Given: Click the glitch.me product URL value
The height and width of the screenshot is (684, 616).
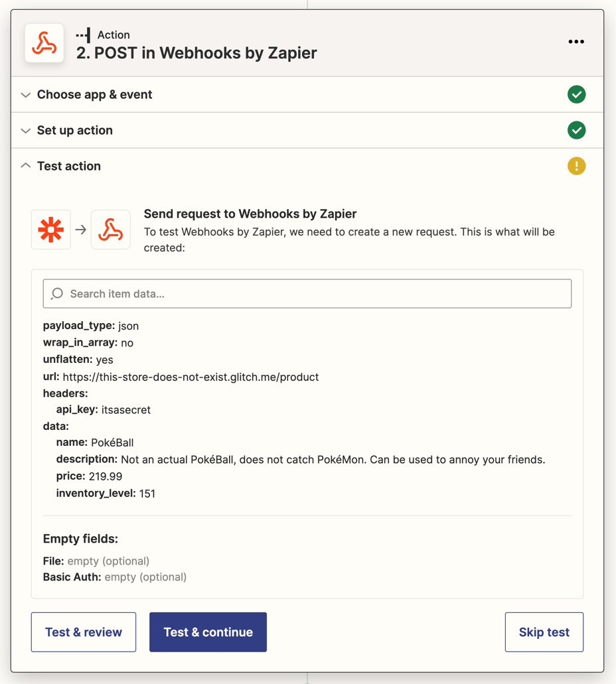Looking at the screenshot, I should click(191, 377).
